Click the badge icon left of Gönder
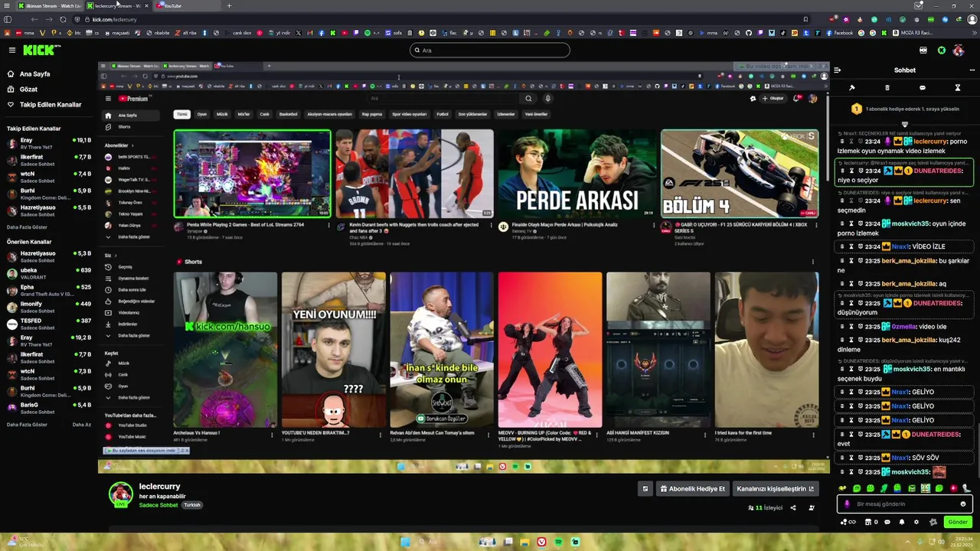Image resolution: width=980 pixels, height=551 pixels. [933, 522]
